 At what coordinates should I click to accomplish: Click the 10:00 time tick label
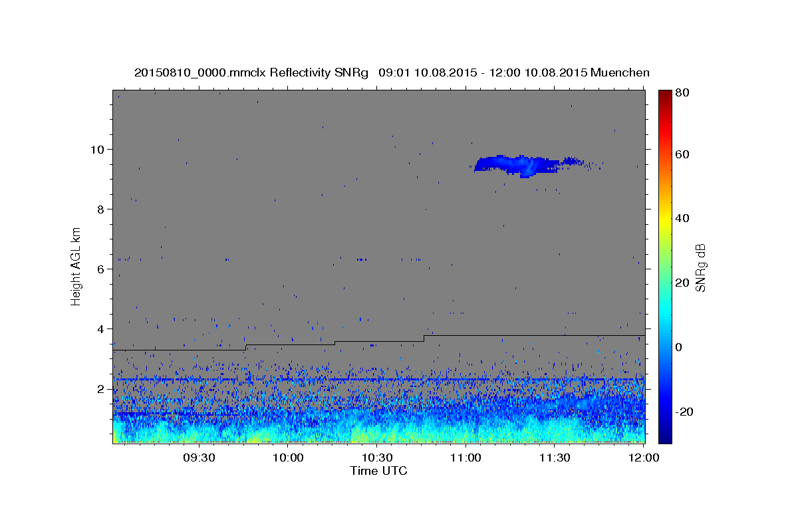288,458
